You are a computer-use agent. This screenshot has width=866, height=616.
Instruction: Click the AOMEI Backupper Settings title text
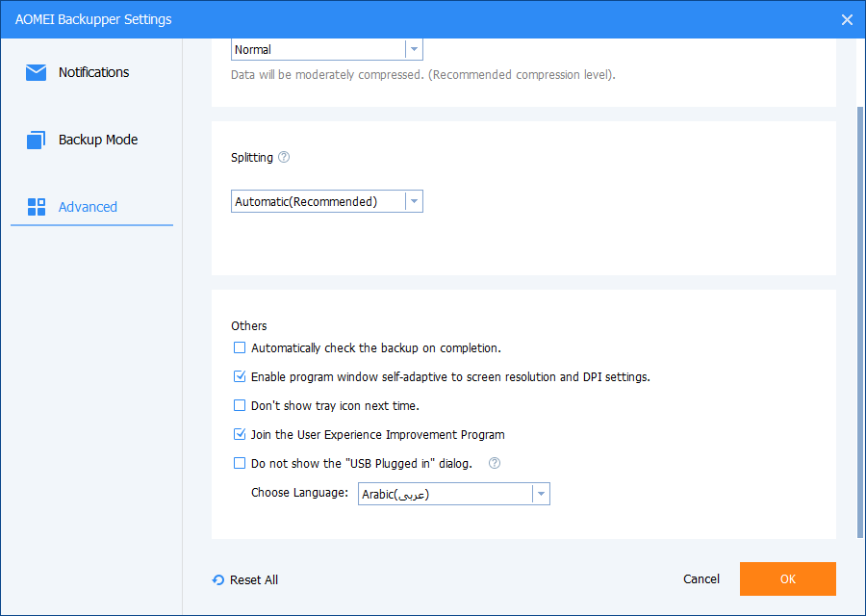coord(93,19)
